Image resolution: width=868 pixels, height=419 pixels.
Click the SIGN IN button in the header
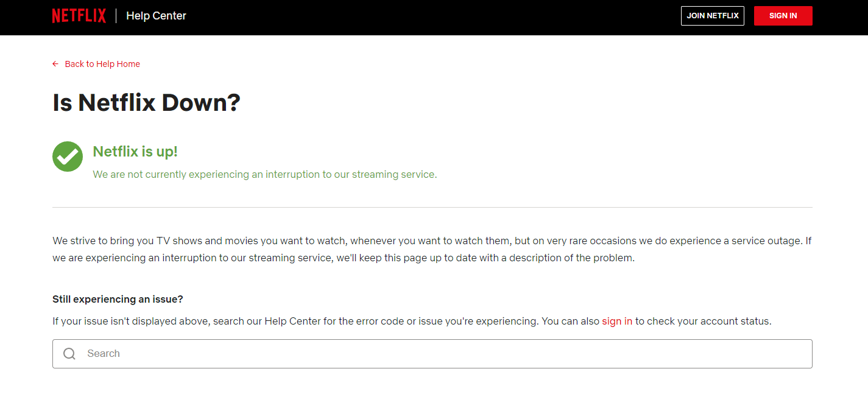click(x=783, y=15)
